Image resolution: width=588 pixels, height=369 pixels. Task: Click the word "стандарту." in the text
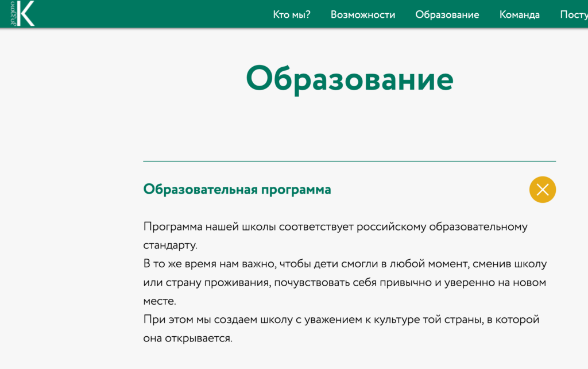point(170,245)
